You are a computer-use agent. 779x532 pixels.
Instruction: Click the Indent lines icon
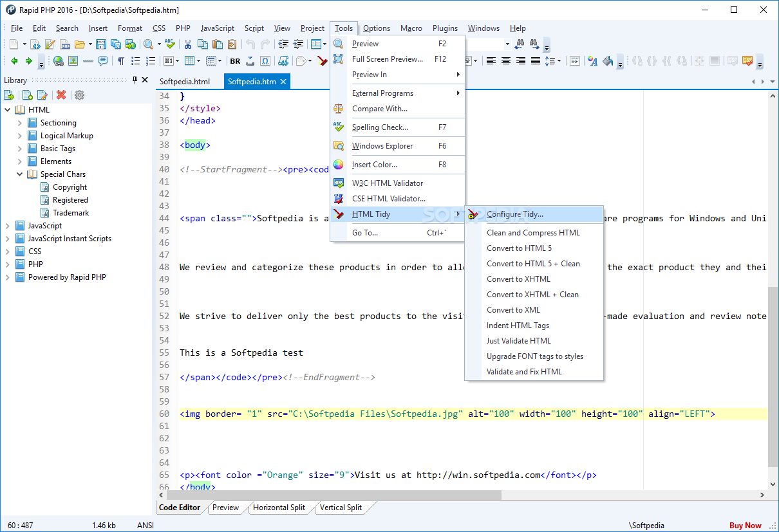pyautogui.click(x=283, y=44)
